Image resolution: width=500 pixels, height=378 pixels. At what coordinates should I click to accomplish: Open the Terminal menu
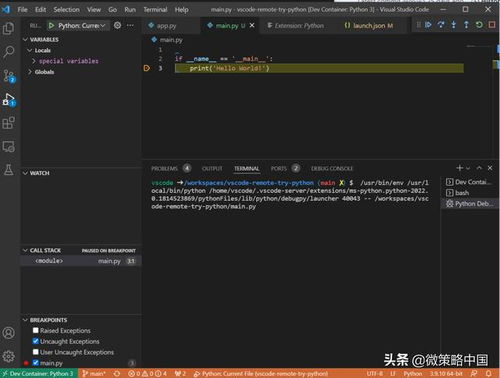[155, 10]
